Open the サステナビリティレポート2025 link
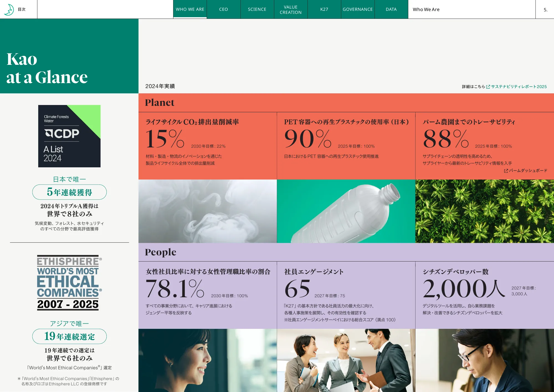This screenshot has height=392, width=554. coord(519,86)
